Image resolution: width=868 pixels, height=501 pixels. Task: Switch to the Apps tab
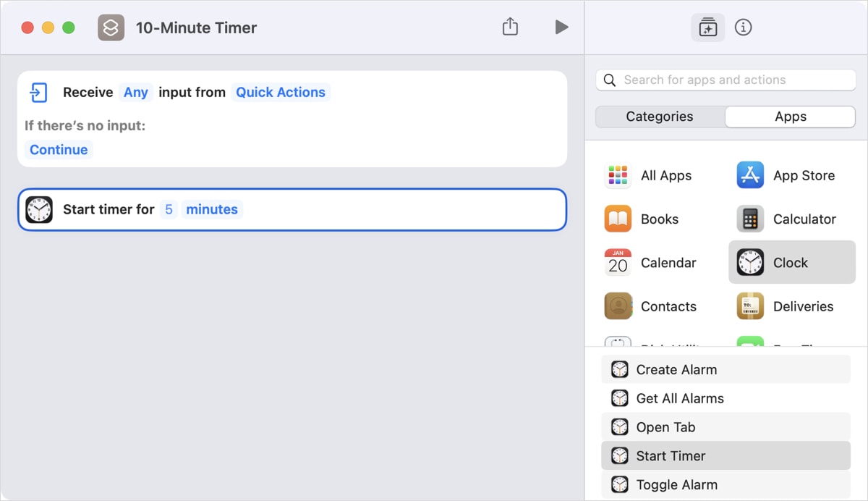coord(790,116)
